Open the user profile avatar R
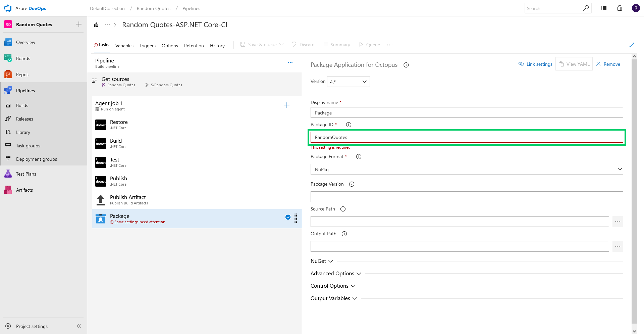The image size is (644, 334). [636, 8]
